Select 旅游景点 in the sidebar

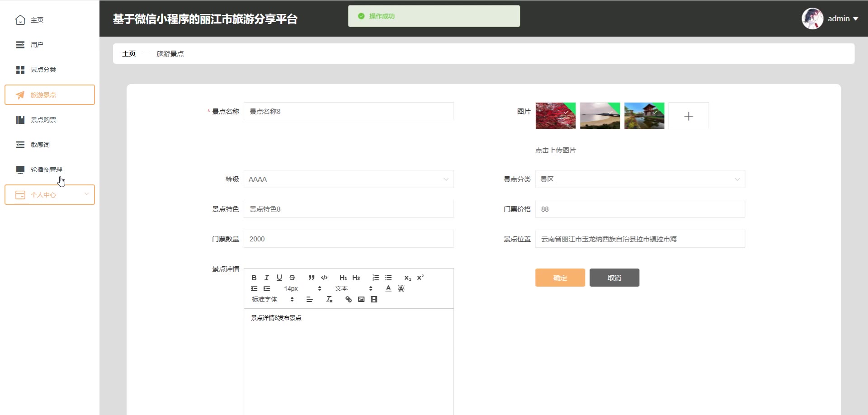click(50, 94)
